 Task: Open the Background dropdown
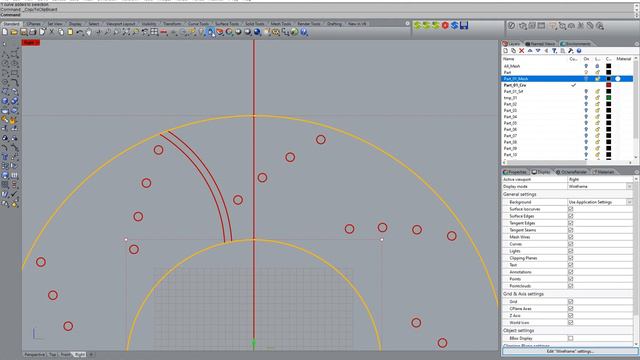pos(629,202)
